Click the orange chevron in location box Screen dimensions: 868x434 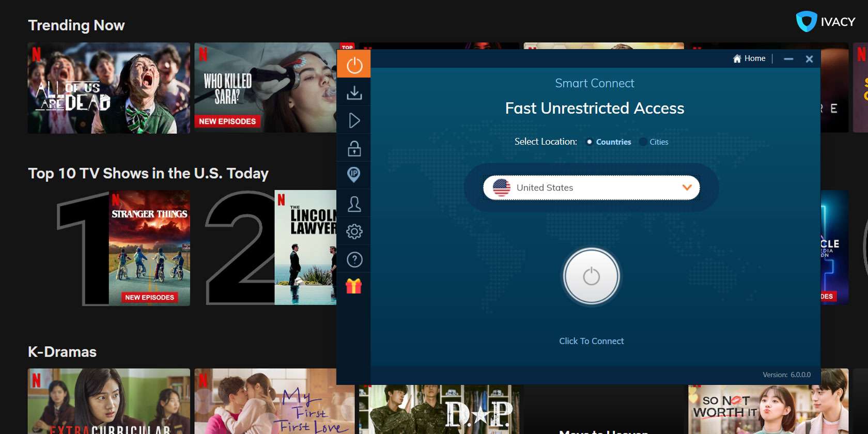(687, 187)
